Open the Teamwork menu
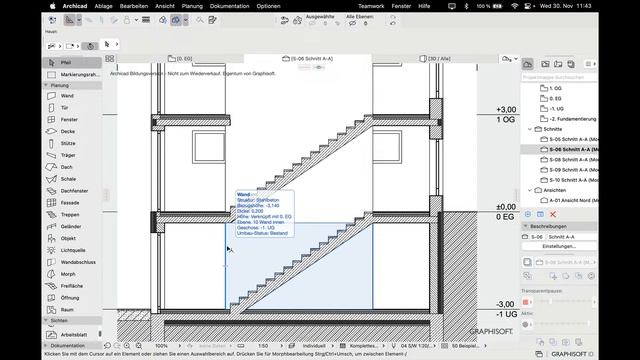The height and width of the screenshot is (360, 640). [x=371, y=6]
